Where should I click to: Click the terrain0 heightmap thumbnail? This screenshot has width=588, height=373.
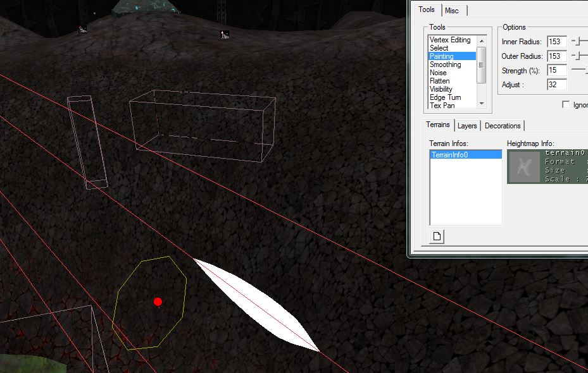click(525, 167)
